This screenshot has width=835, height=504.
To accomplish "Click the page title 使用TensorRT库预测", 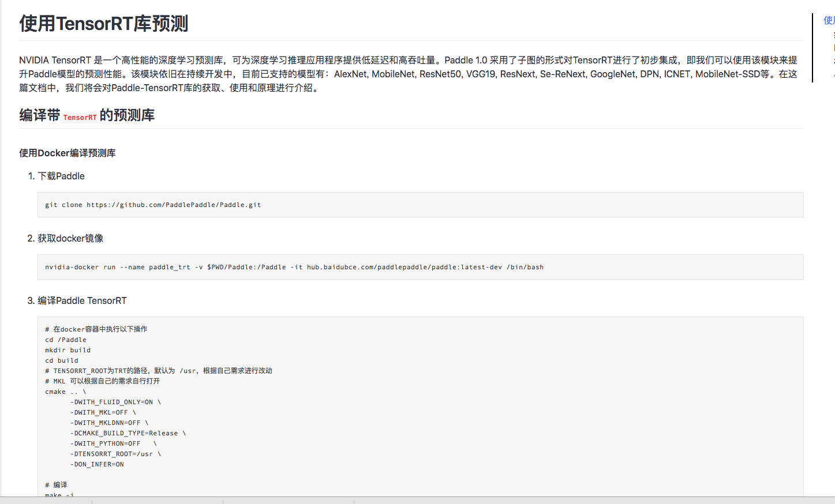I will click(104, 24).
